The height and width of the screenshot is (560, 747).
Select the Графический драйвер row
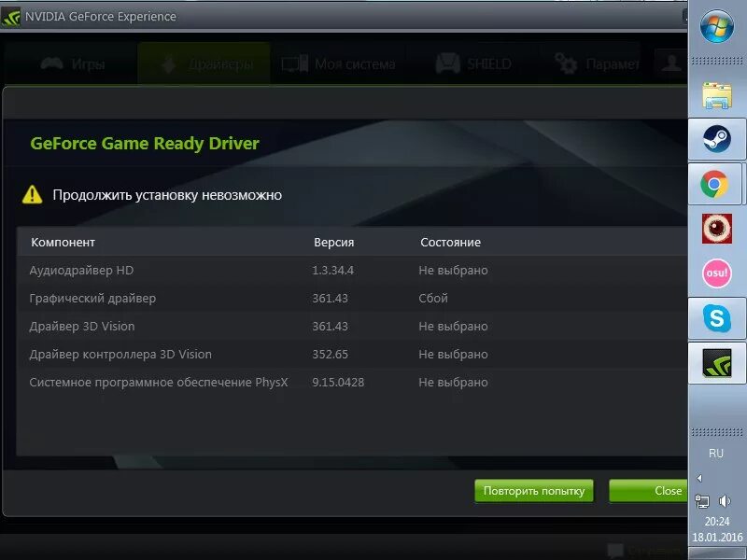pos(353,298)
